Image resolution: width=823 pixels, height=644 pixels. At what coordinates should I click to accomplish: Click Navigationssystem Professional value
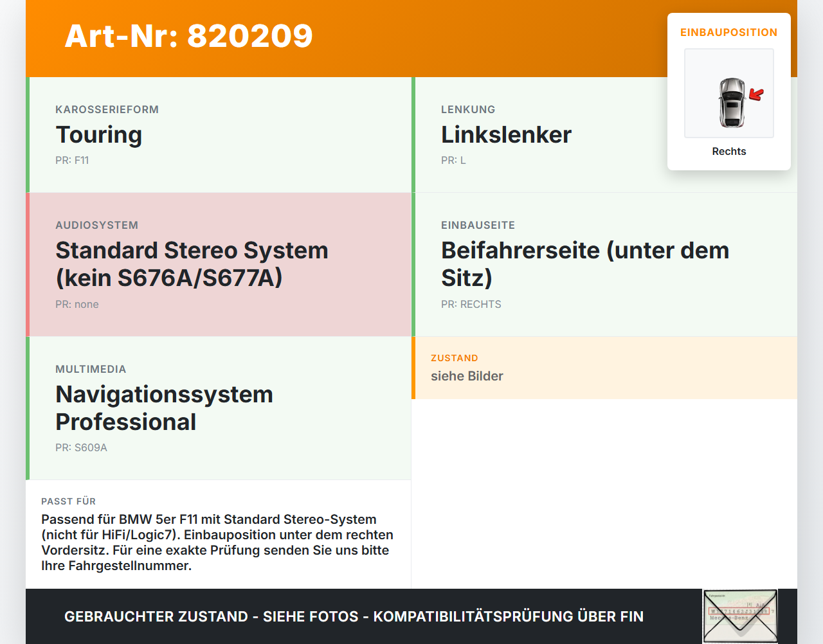[x=164, y=407]
